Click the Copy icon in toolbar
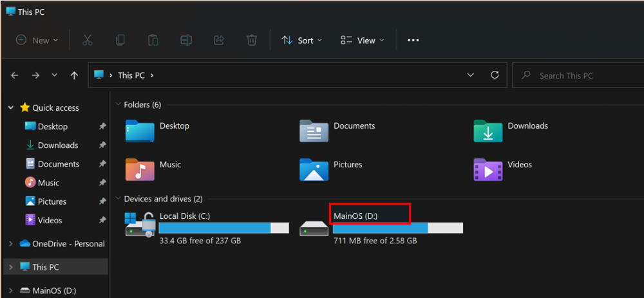 pos(120,40)
